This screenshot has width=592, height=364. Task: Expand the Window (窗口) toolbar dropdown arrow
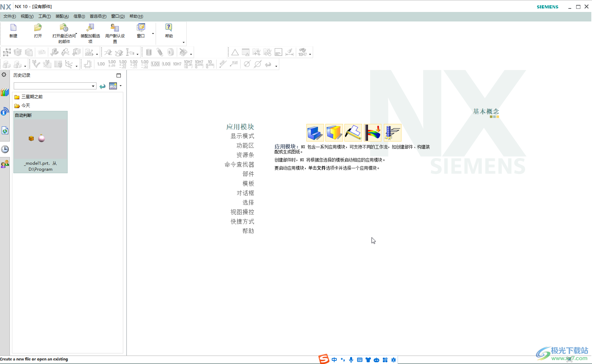153,34
